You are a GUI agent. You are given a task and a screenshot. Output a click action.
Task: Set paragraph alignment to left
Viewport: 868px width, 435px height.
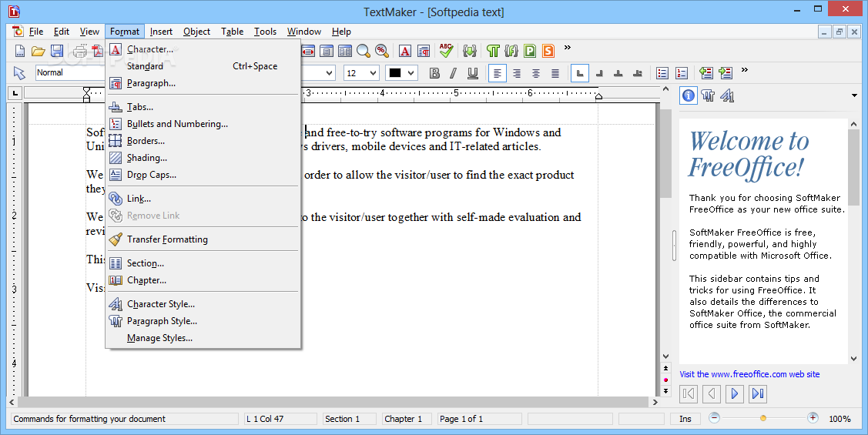click(x=497, y=73)
